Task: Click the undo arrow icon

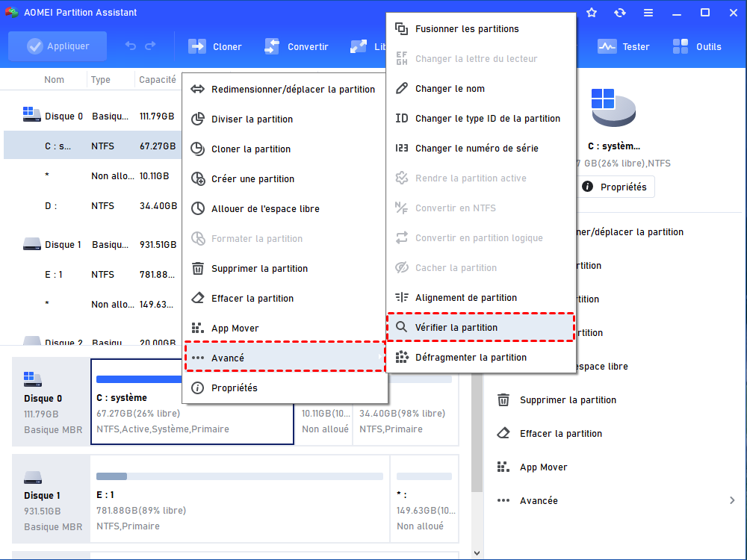Action: [x=131, y=46]
